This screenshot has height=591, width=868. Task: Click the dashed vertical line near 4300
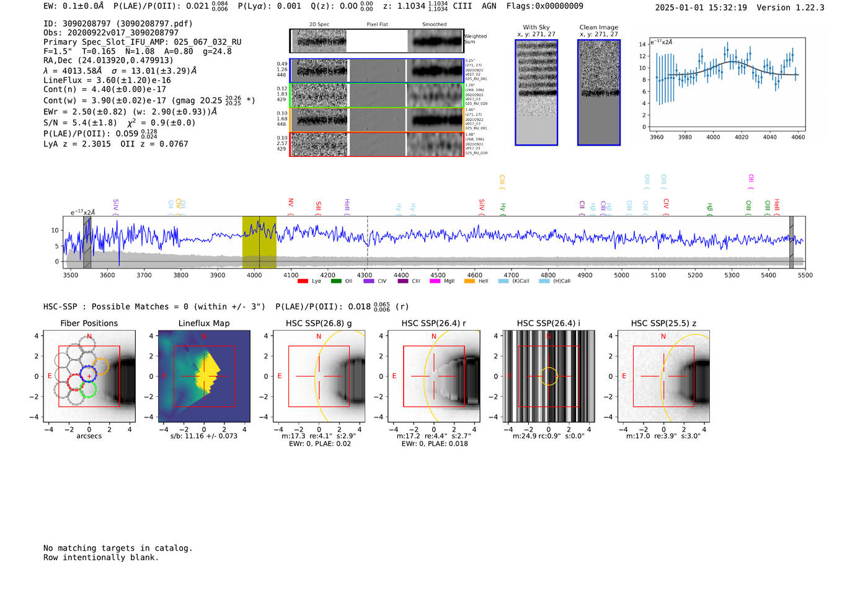[x=368, y=242]
